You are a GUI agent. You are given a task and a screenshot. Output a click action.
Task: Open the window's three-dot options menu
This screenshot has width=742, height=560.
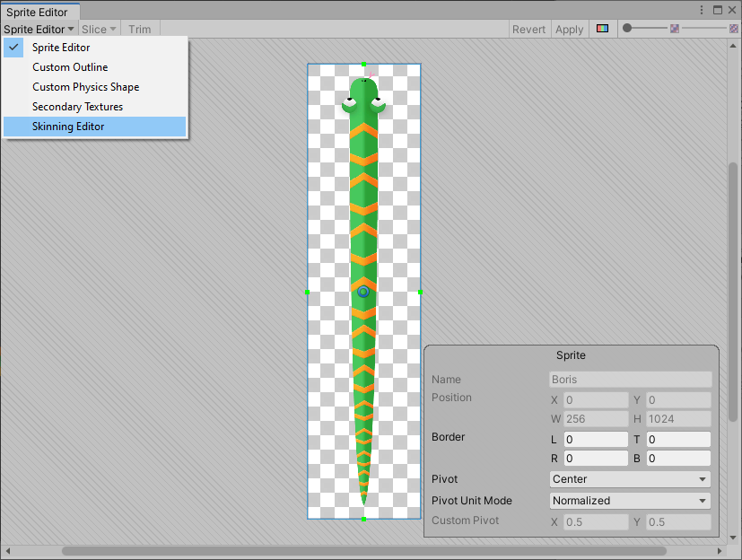(x=701, y=10)
